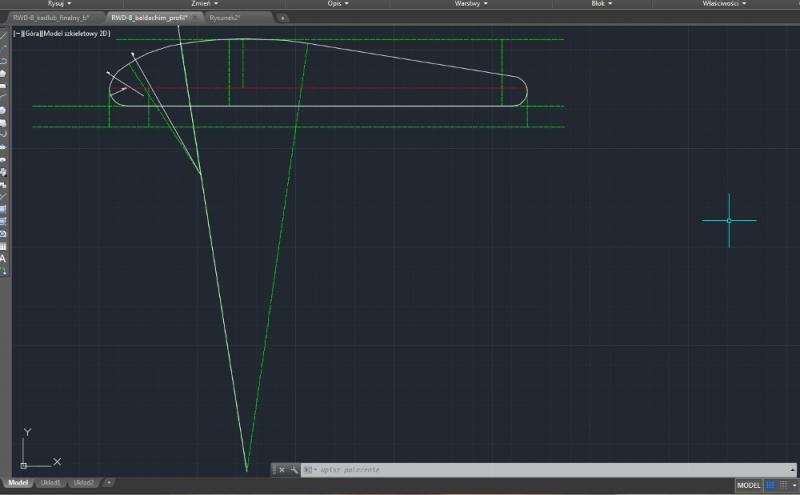This screenshot has height=495, width=800.
Task: Click the [Góra] view control label
Action: coord(29,34)
